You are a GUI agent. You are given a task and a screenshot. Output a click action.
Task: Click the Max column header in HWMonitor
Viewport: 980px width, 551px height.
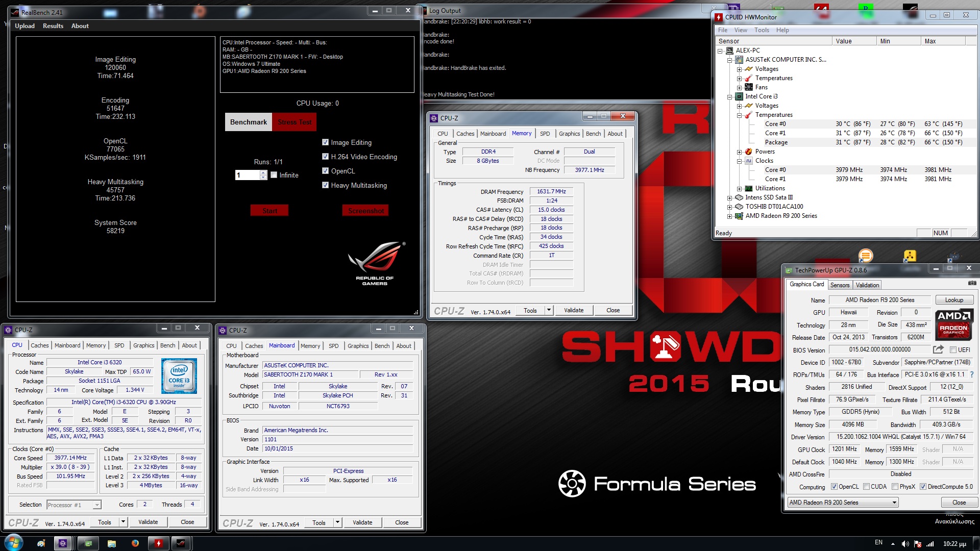[944, 41]
